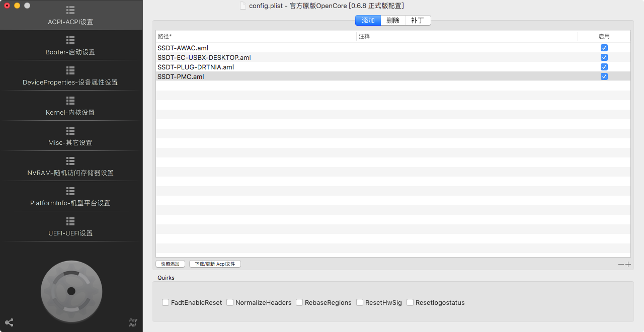Click the config.plist document icon in the title
This screenshot has height=332, width=644.
pyautogui.click(x=243, y=6)
